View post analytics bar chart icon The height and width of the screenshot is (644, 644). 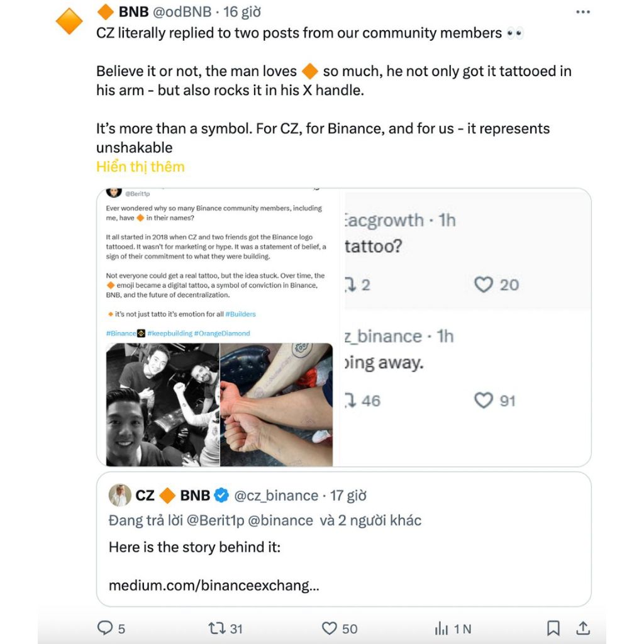pyautogui.click(x=442, y=628)
